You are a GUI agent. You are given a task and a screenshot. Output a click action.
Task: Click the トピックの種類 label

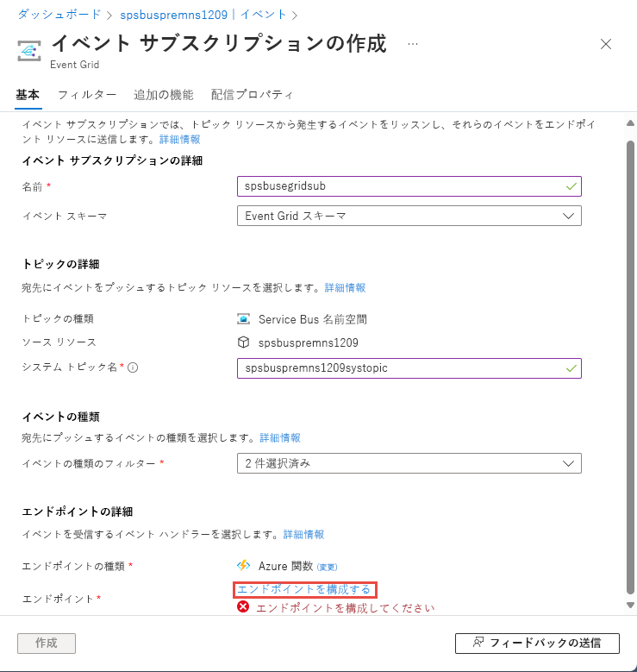58,319
